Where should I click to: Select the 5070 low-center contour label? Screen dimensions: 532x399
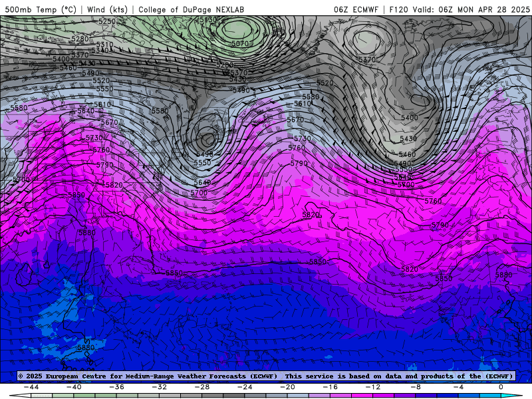pyautogui.click(x=240, y=43)
